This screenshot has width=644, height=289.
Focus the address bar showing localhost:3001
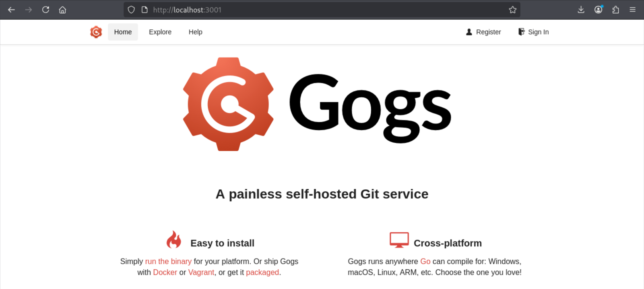coord(322,10)
